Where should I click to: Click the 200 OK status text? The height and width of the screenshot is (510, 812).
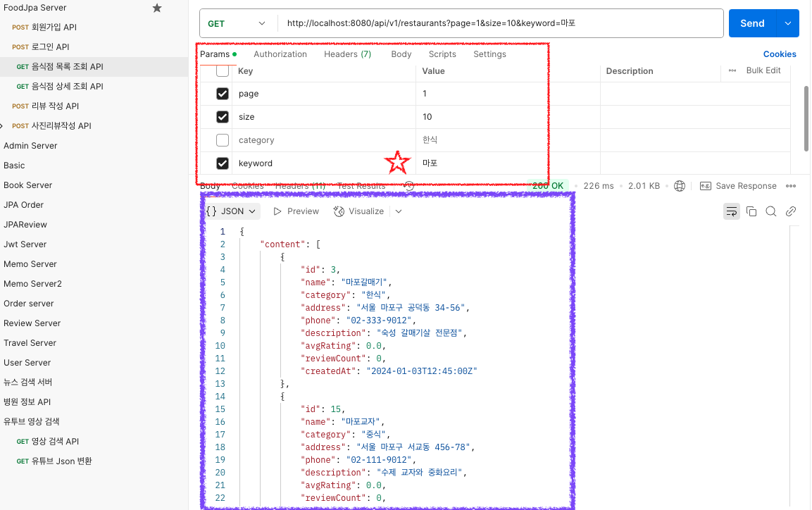point(548,186)
